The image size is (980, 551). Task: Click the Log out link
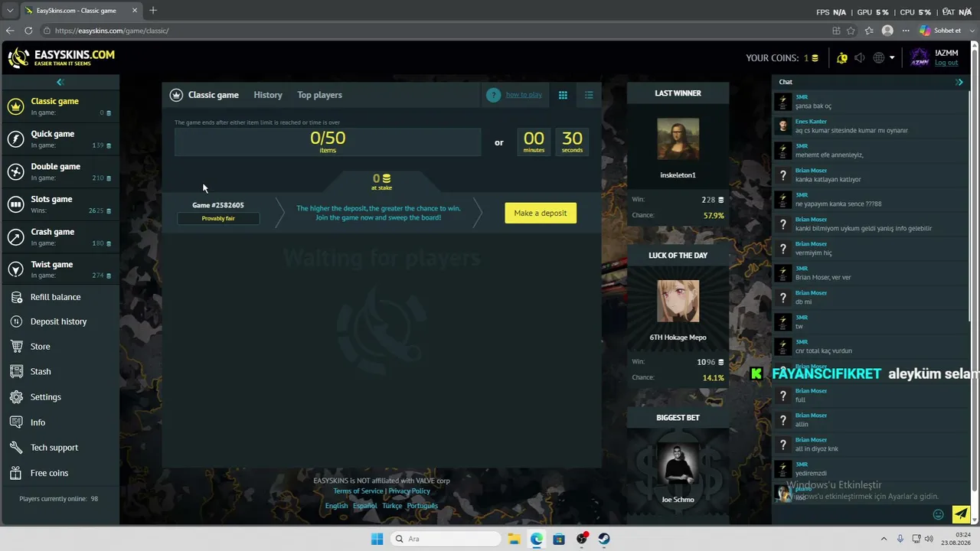point(946,63)
